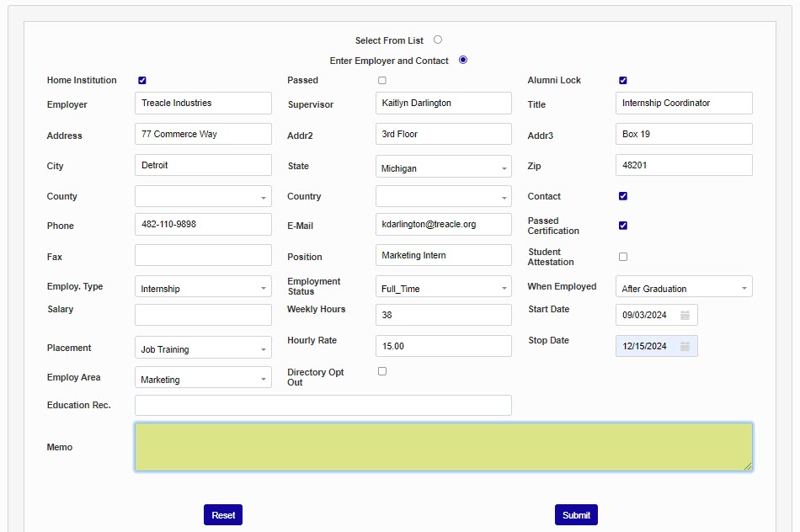Enable the Passed checkbox
Screen dimensions: 800x532
[382, 81]
